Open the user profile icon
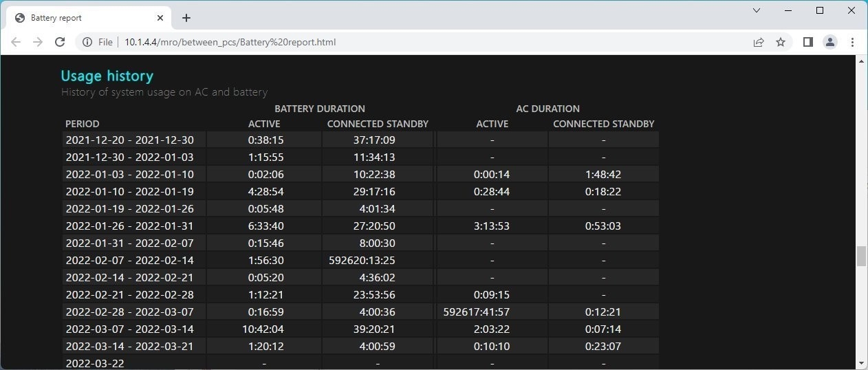Image resolution: width=868 pixels, height=370 pixels. pyautogui.click(x=830, y=42)
